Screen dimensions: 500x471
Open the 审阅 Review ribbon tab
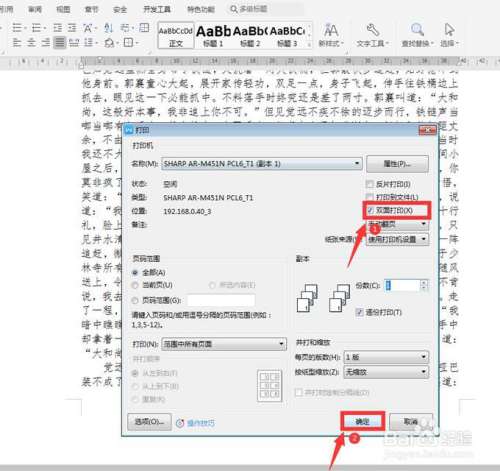[x=35, y=9]
